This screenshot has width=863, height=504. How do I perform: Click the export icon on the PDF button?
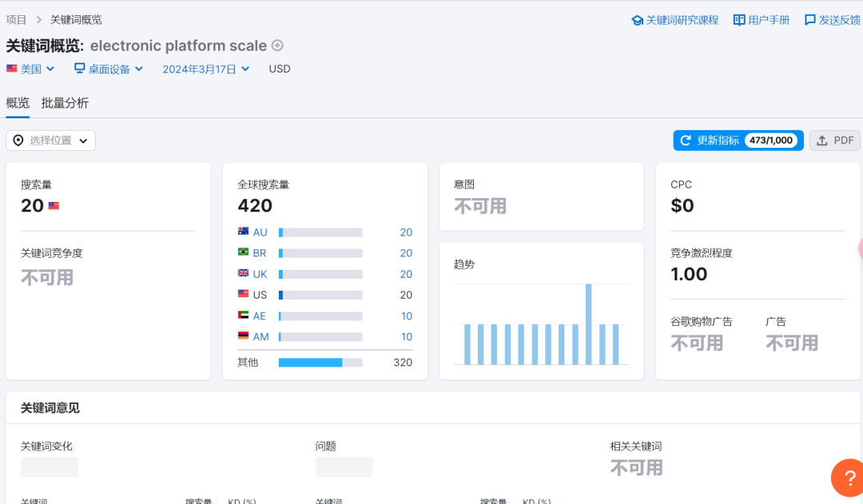tap(823, 140)
